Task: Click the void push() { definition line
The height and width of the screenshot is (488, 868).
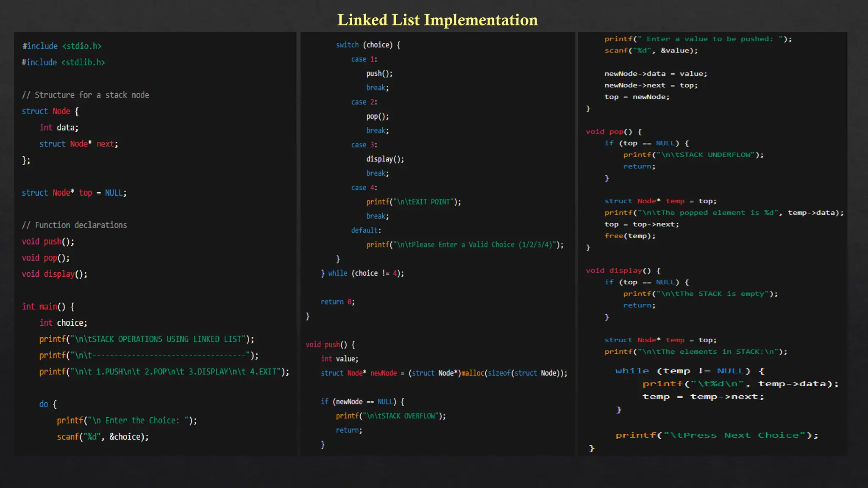Action: tap(330, 344)
